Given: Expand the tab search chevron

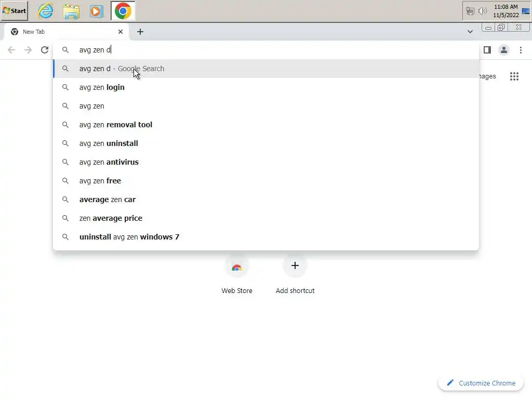Looking at the screenshot, I should 470,32.
